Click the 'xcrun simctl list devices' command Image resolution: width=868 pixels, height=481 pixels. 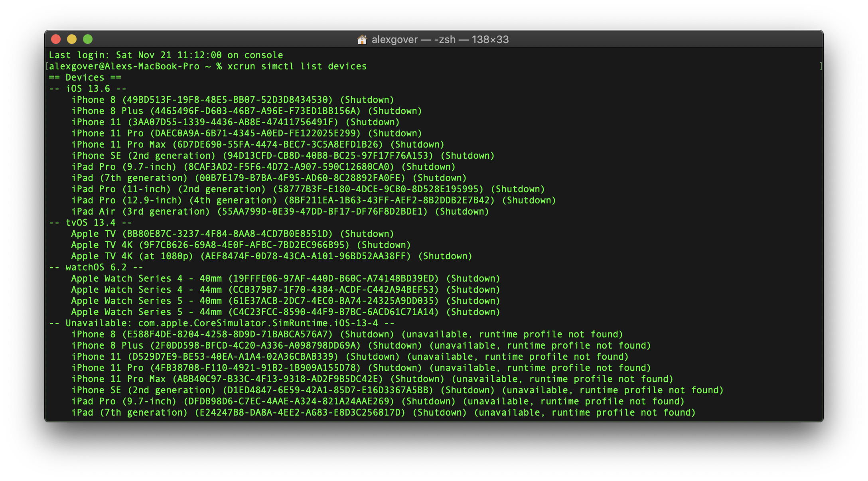[x=297, y=66]
